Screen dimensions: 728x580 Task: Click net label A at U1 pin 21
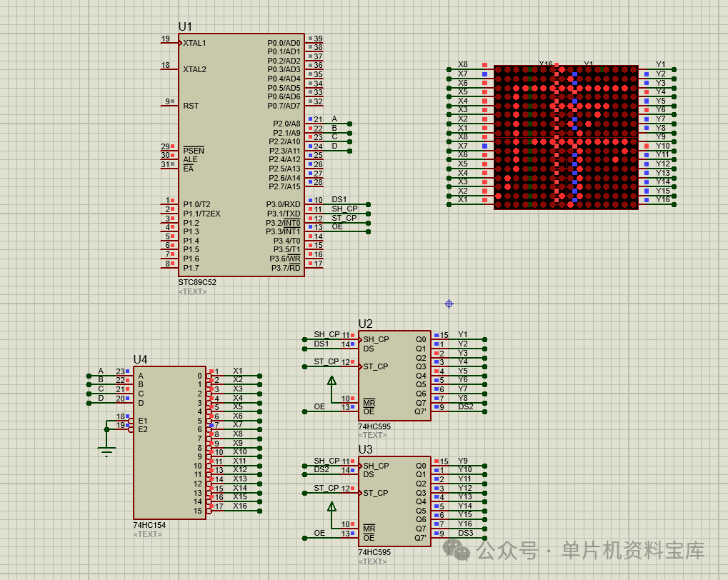coord(334,119)
